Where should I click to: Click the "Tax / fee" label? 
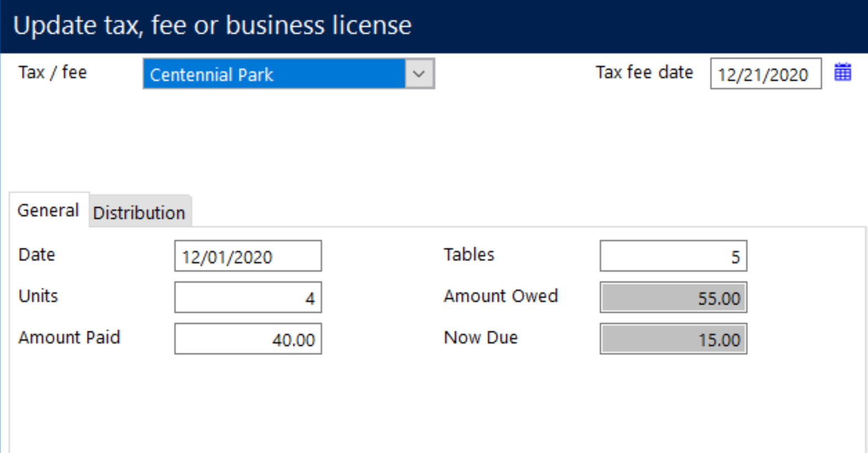(52, 72)
